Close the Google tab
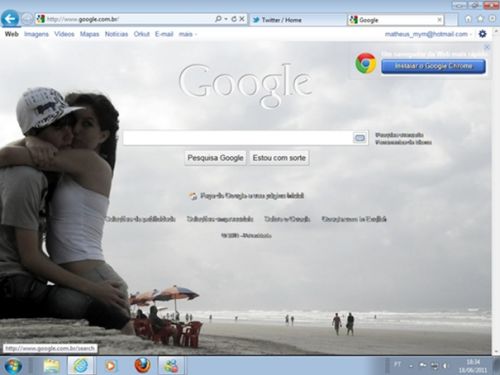 click(x=439, y=20)
